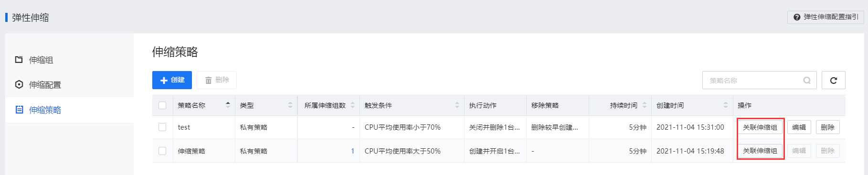
Task: Click the 伸缩策略 document icon
Action: point(19,110)
